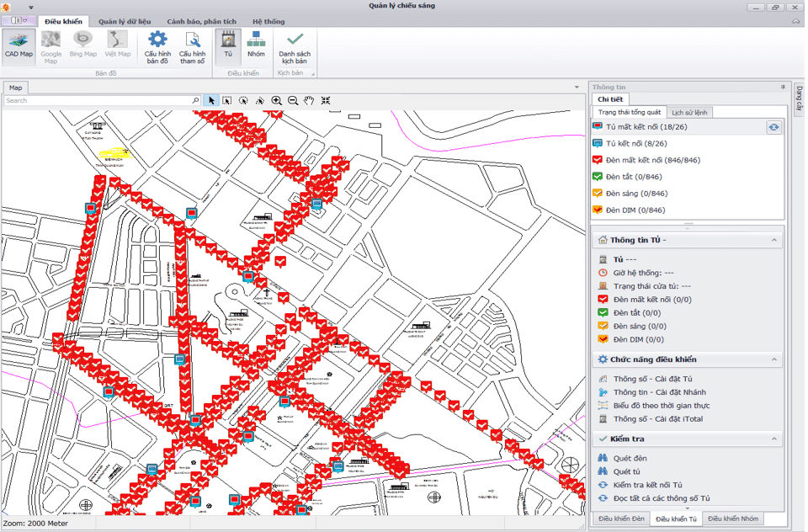Screen dimensions: 808x532
Task: Click the refresh status button
Action: [x=773, y=127]
